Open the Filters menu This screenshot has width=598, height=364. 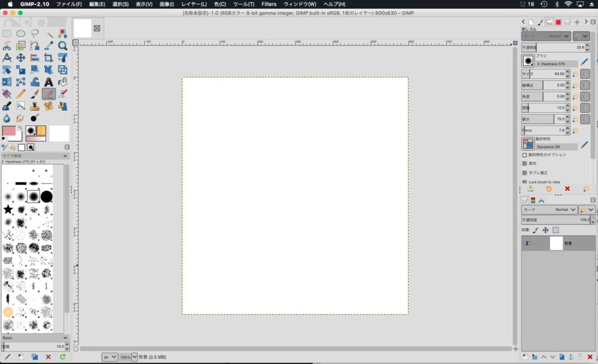[x=269, y=4]
